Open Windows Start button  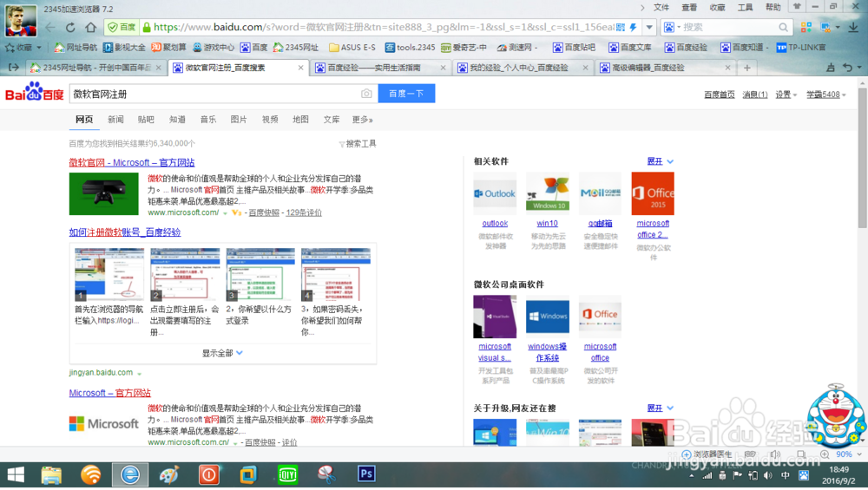[16, 474]
